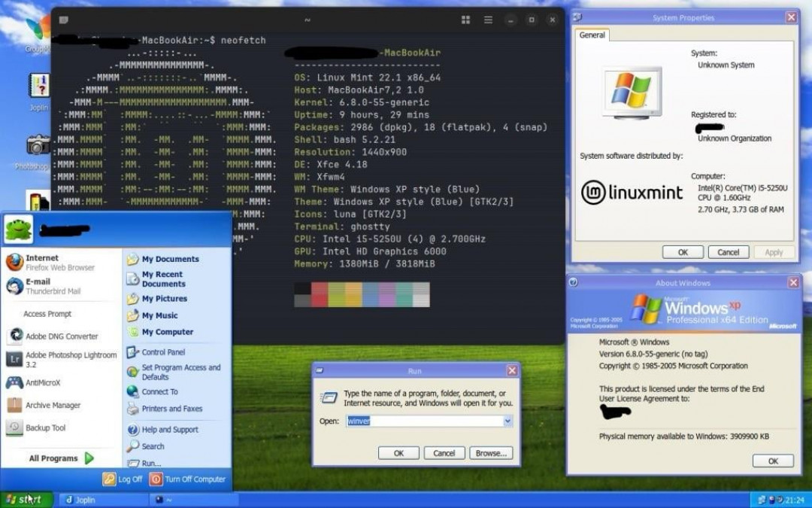Image resolution: width=812 pixels, height=508 pixels.
Task: Click Browse... in the Run dialog
Action: point(490,453)
